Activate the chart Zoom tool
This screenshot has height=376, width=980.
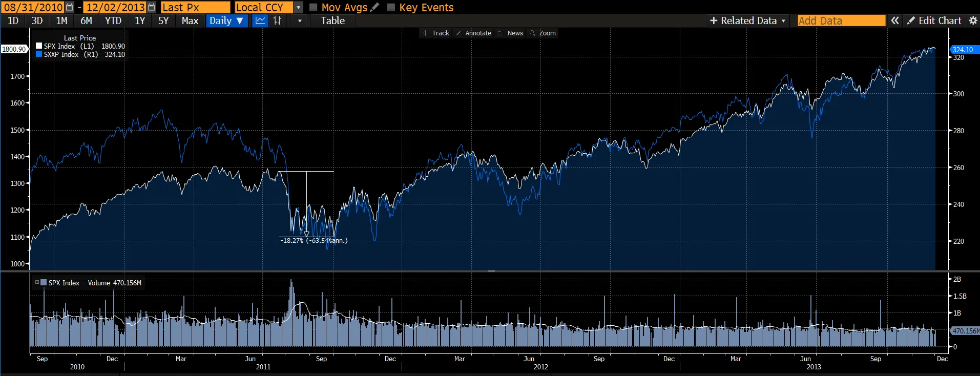coord(543,33)
